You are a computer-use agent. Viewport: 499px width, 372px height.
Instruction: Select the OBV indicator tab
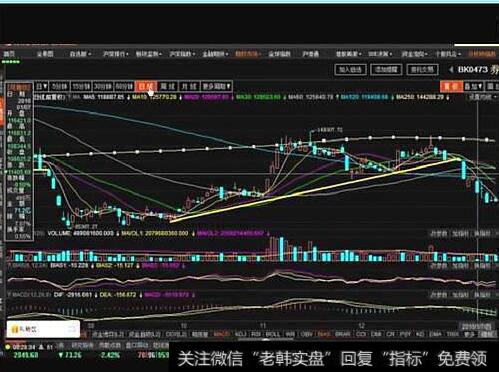point(306,334)
